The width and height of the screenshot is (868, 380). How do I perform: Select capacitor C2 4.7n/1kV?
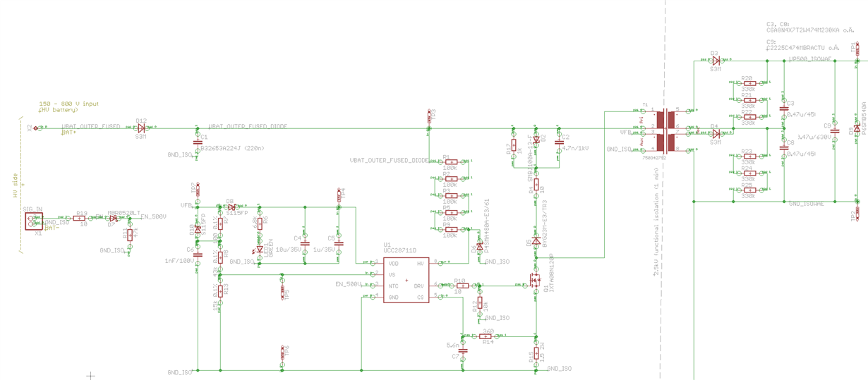[559, 142]
